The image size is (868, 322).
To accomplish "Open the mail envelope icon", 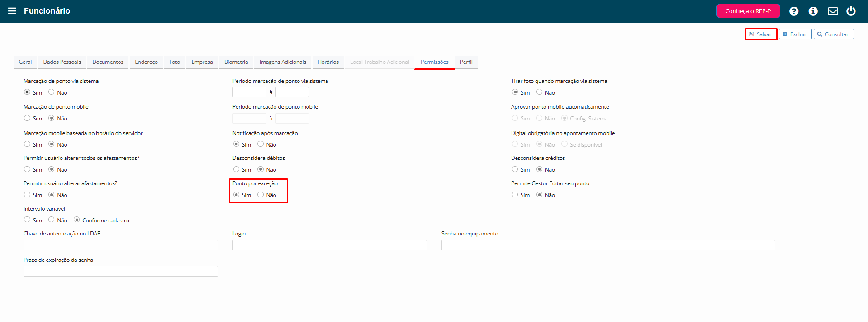I will pos(833,11).
